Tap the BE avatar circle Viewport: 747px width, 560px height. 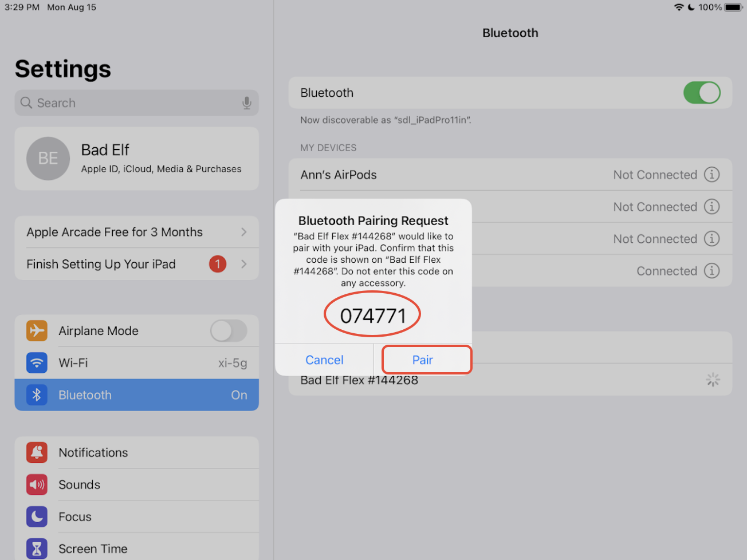pyautogui.click(x=48, y=159)
